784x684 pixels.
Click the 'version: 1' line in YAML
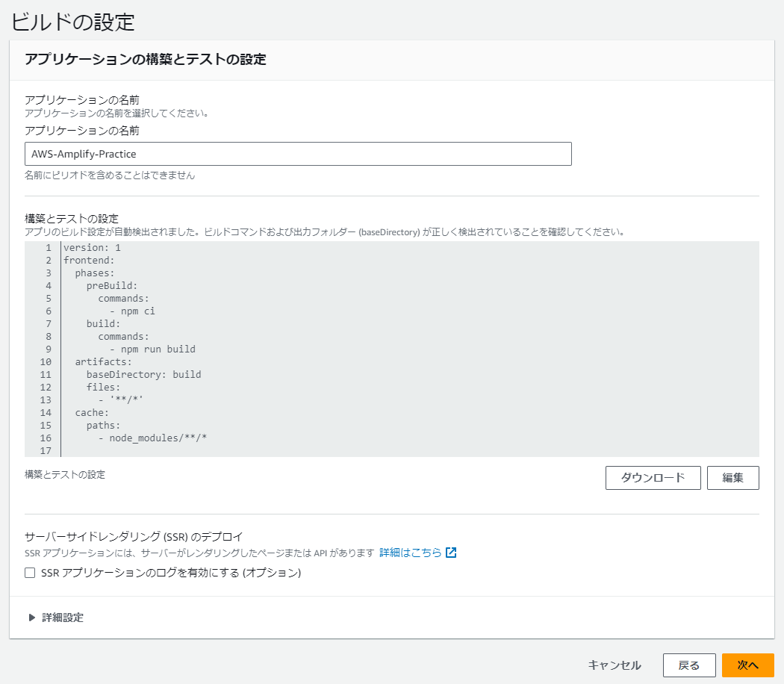(x=92, y=248)
